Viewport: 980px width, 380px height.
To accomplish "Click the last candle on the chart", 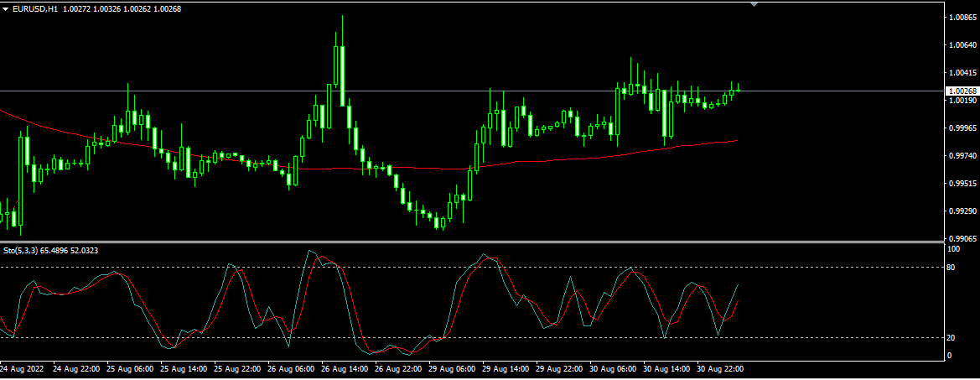I will (x=738, y=90).
